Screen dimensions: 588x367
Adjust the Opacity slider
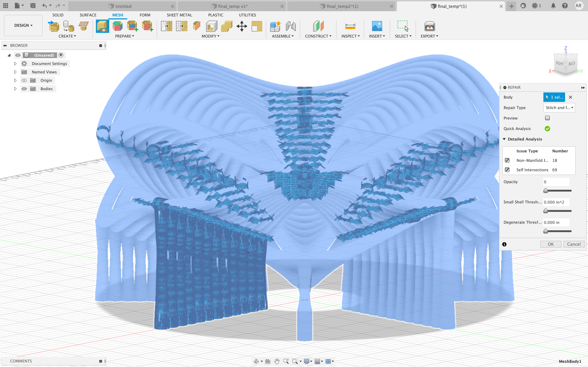545,190
